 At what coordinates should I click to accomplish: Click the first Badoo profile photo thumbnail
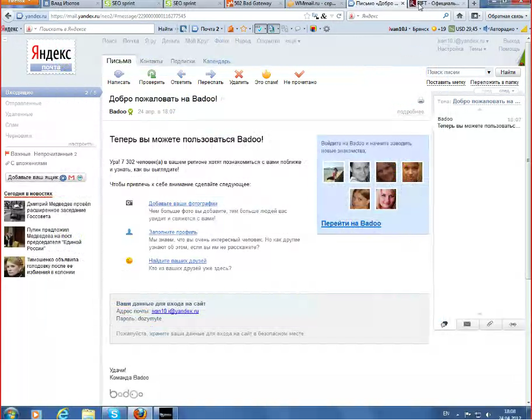(334, 172)
